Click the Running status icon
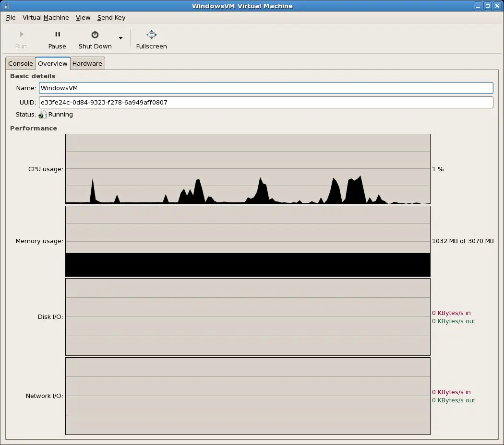Viewport: 504px width, 445px height. 42,115
